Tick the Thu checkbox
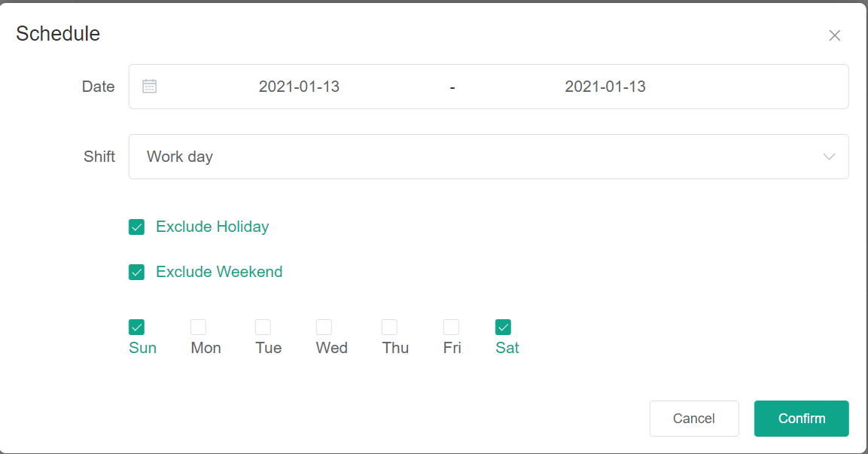The height and width of the screenshot is (454, 868). click(389, 327)
